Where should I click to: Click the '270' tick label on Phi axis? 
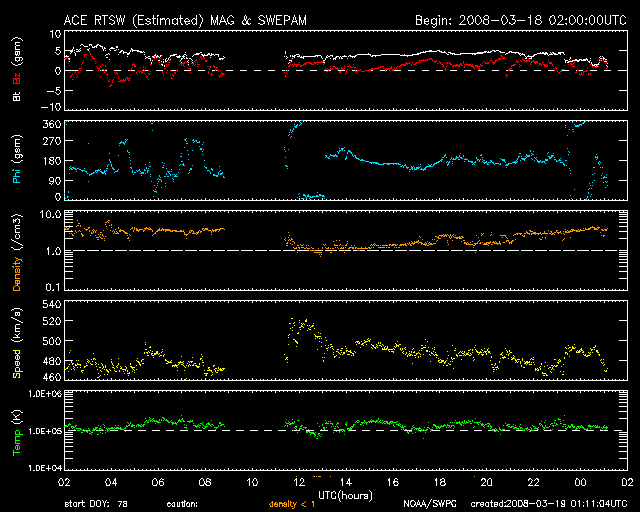(x=52, y=141)
